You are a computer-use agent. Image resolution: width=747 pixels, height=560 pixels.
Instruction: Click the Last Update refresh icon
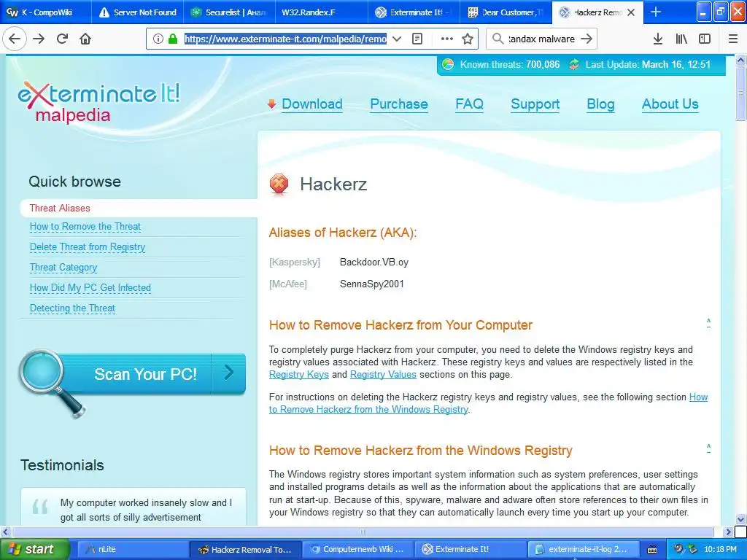(574, 64)
